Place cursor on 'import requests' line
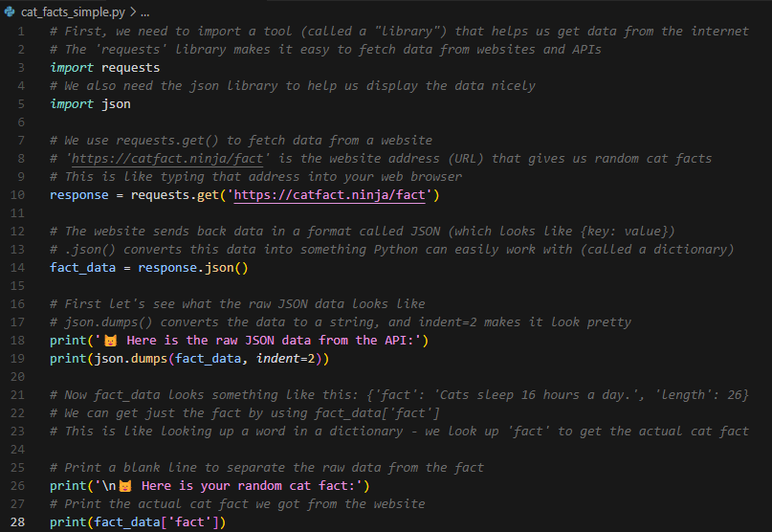772x532 pixels. (105, 68)
